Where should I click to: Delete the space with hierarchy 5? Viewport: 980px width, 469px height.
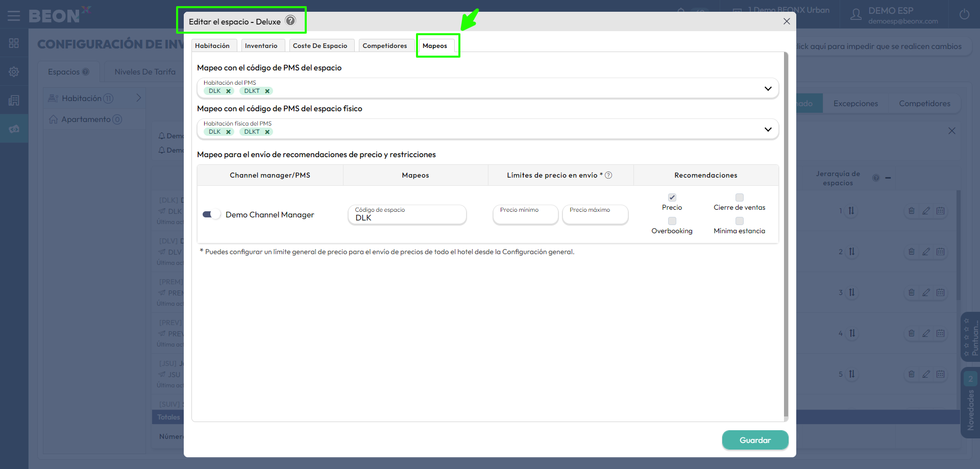coord(912,374)
